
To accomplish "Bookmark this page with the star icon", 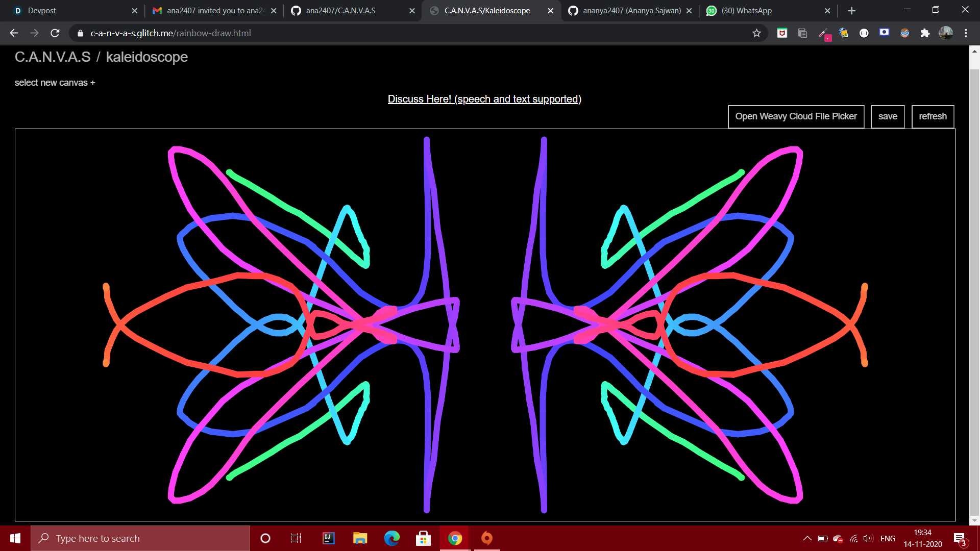I will tap(756, 33).
